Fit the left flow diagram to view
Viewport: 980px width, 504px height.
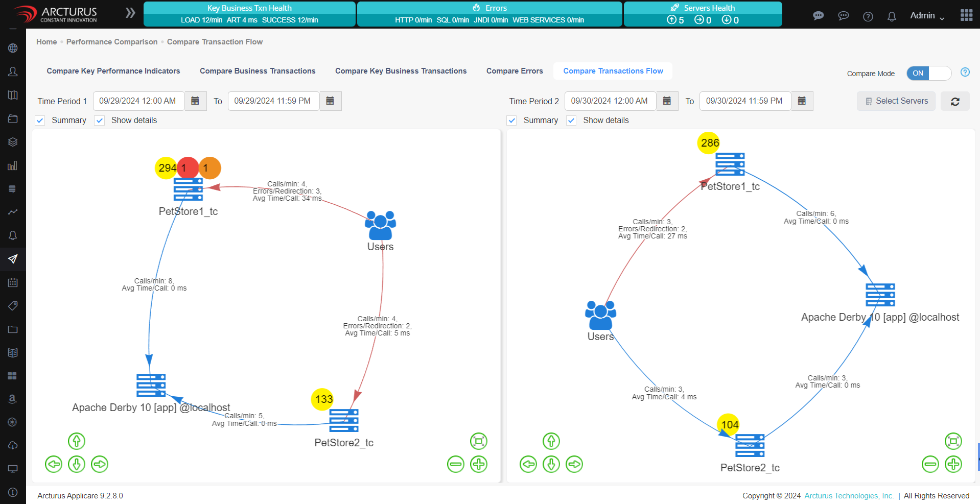tap(478, 441)
